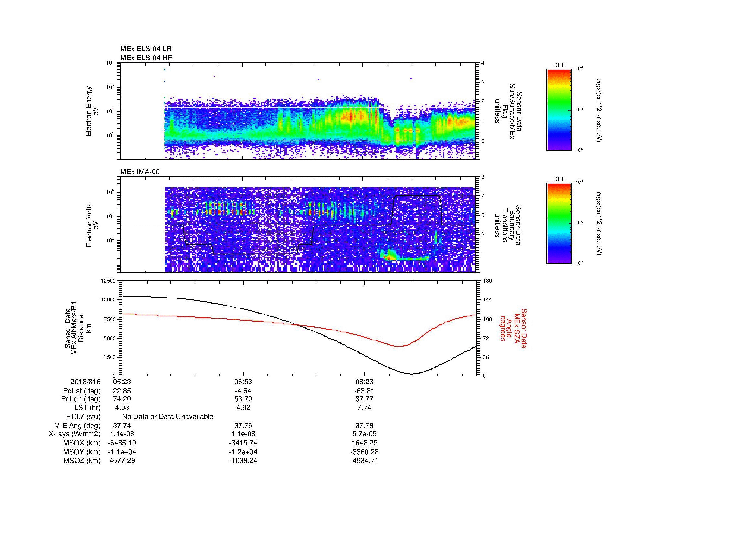
Task: Click the 'LST (hr)' row label
Action: click(87, 408)
